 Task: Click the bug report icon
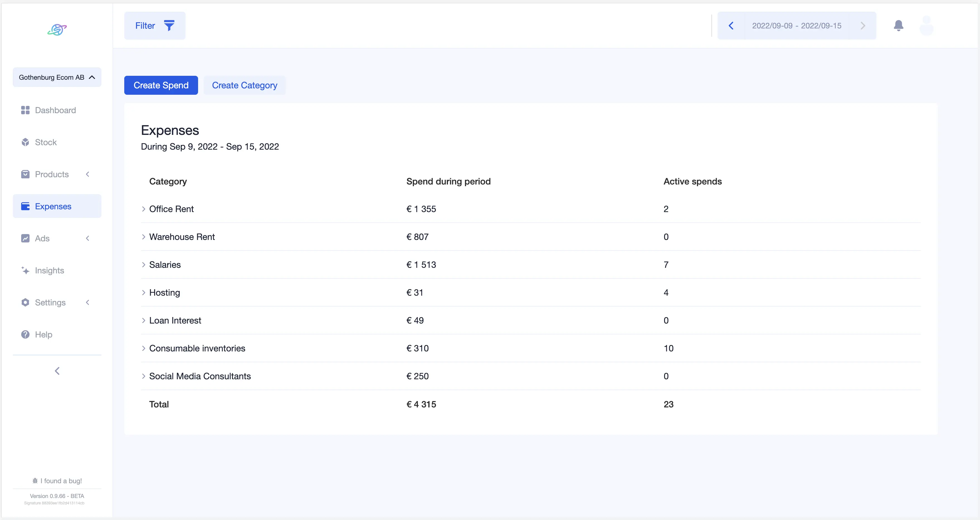tap(35, 481)
